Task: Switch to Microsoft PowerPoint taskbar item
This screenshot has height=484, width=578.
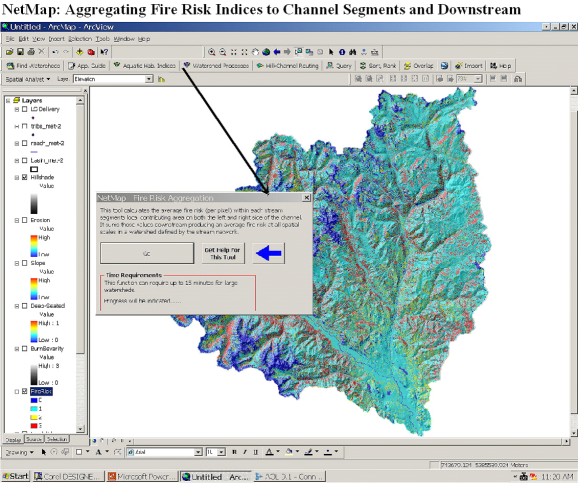Action: (143, 476)
